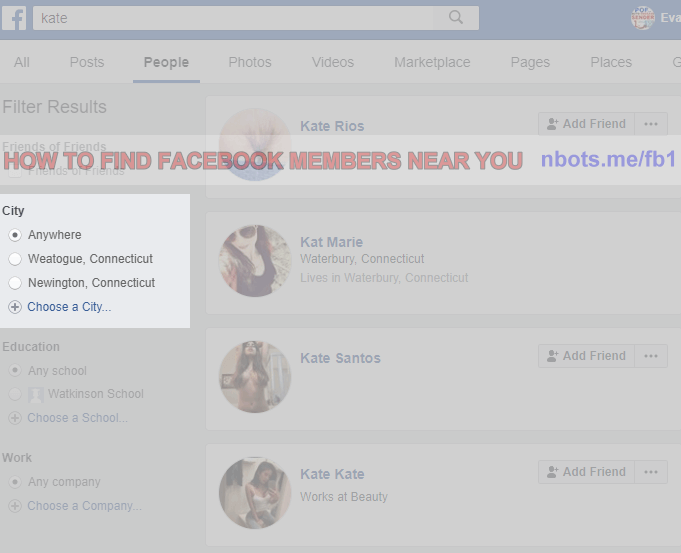Switch to the Videos tab

pos(333,62)
